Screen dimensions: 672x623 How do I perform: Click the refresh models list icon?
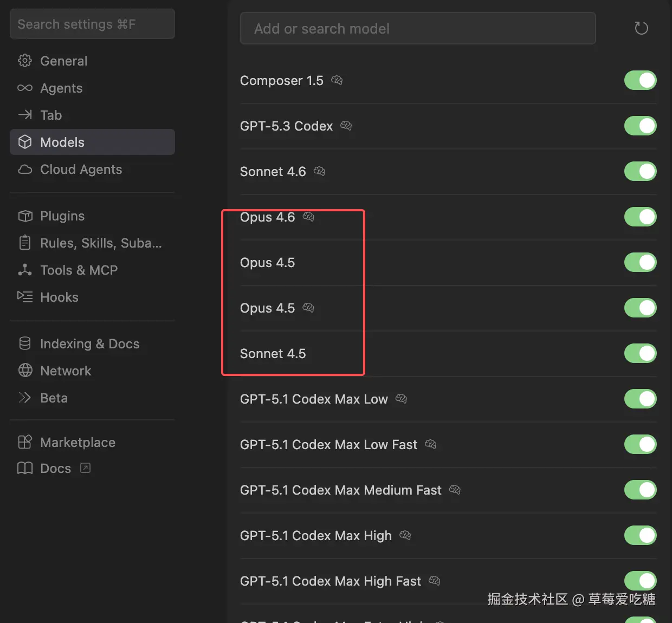point(641,28)
